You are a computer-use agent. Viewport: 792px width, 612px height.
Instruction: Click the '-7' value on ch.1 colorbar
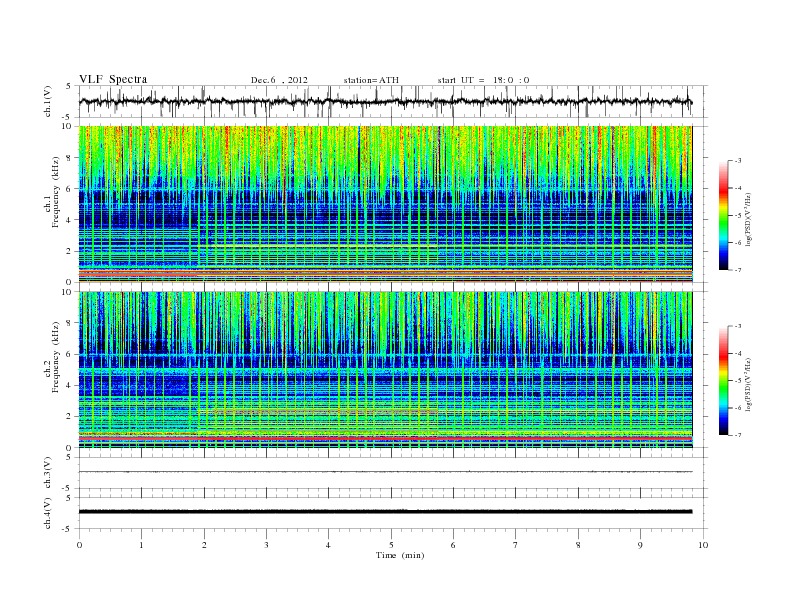[738, 270]
